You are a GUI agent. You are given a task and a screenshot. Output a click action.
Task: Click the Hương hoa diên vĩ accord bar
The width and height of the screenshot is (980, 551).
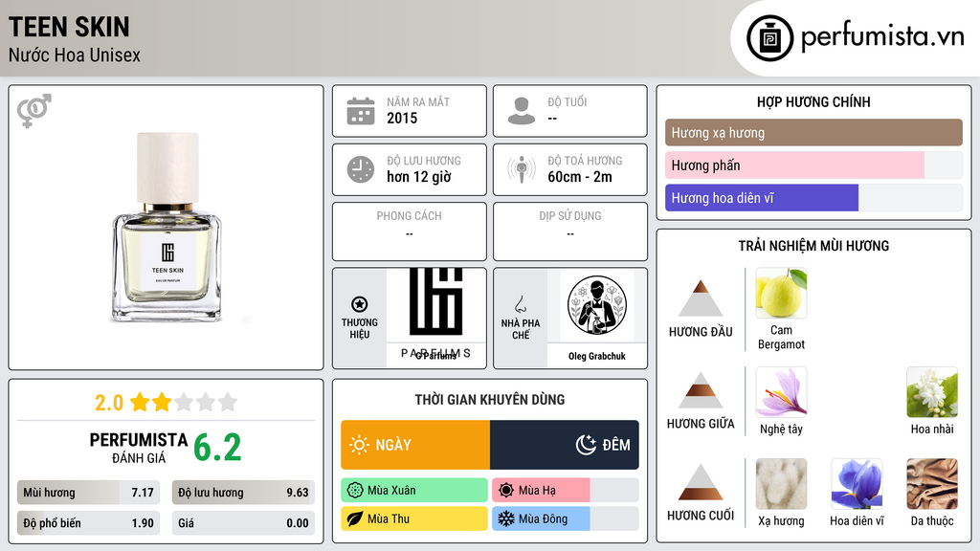pyautogui.click(x=813, y=197)
